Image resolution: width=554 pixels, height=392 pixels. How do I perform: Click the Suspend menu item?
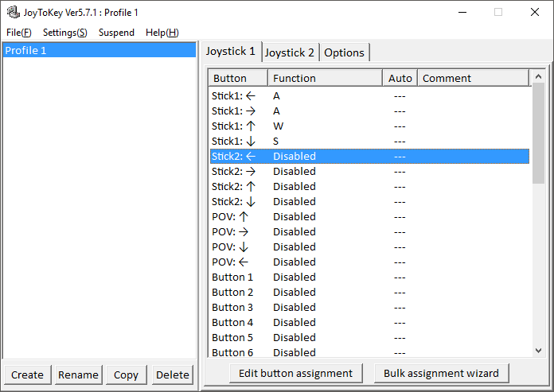(116, 33)
